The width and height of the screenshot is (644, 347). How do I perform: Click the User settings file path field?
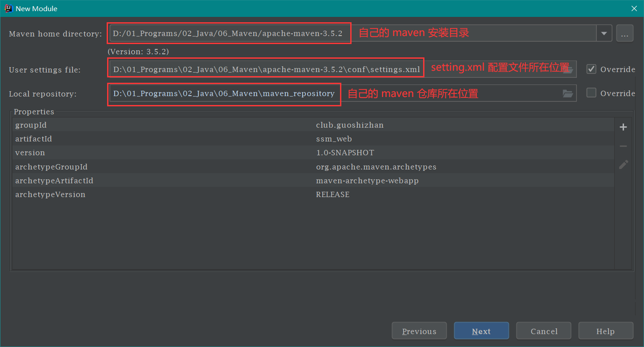(x=266, y=69)
